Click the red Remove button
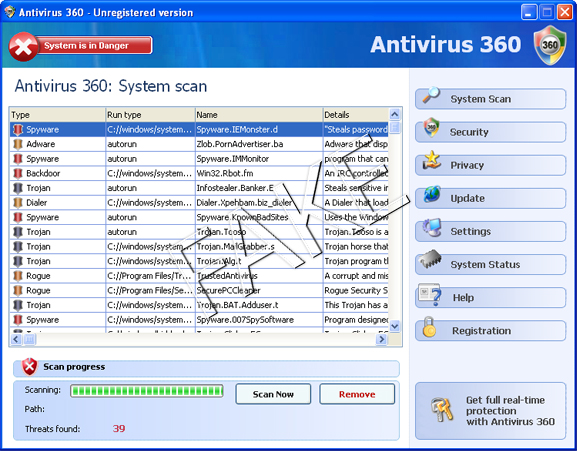The width and height of the screenshot is (577, 451). pos(357,394)
